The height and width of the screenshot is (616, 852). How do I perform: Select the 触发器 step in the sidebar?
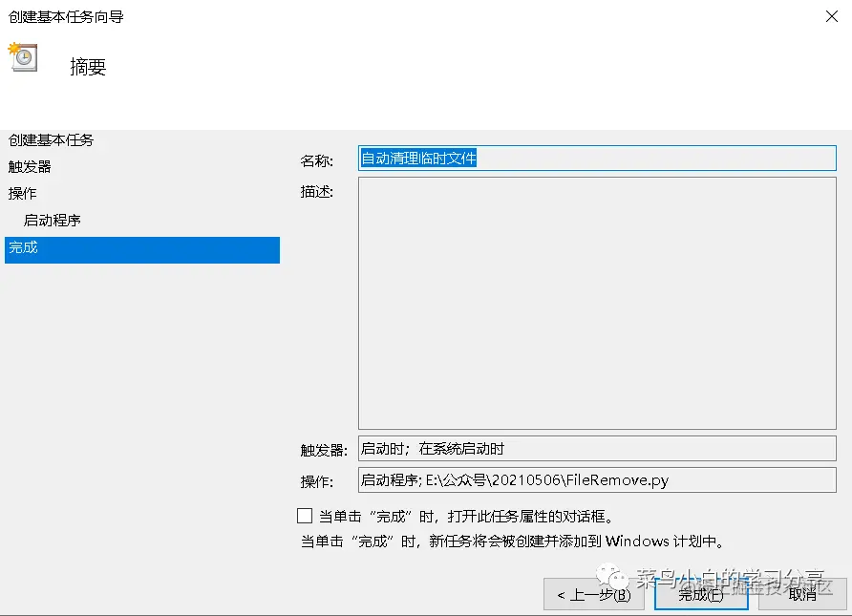point(30,166)
